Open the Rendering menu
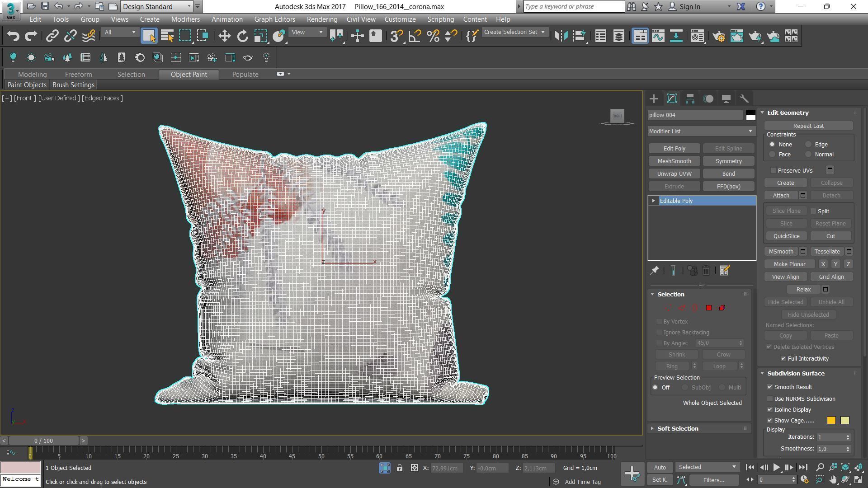Viewport: 868px width, 488px height. [x=322, y=19]
